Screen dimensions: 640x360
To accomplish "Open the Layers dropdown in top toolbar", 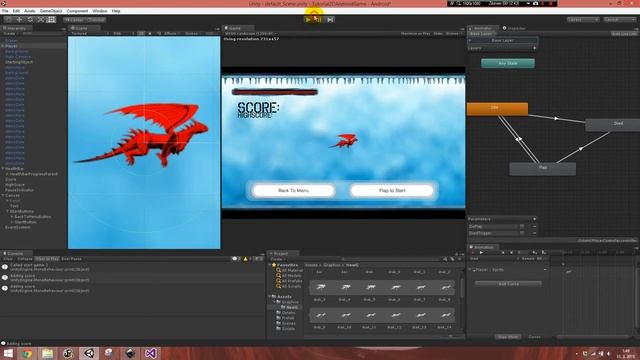I will click(x=583, y=20).
